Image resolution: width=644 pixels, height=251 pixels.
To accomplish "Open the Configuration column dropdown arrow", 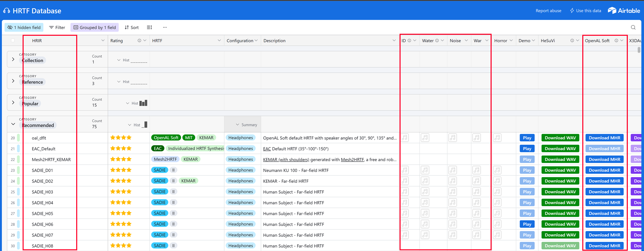I will [x=256, y=40].
